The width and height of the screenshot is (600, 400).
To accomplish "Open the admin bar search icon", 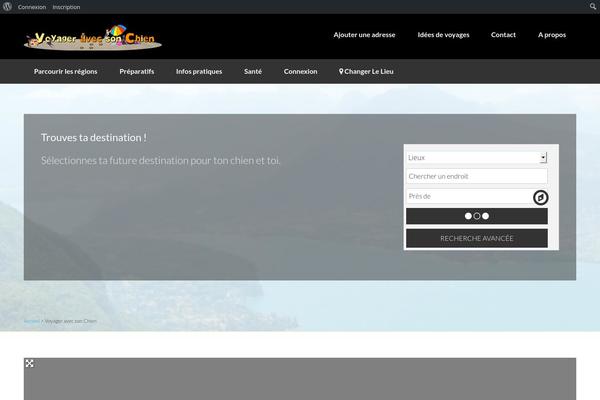I will tap(593, 7).
